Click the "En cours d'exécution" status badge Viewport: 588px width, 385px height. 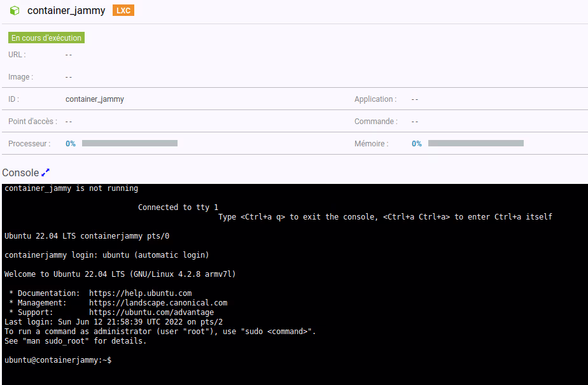click(x=46, y=38)
